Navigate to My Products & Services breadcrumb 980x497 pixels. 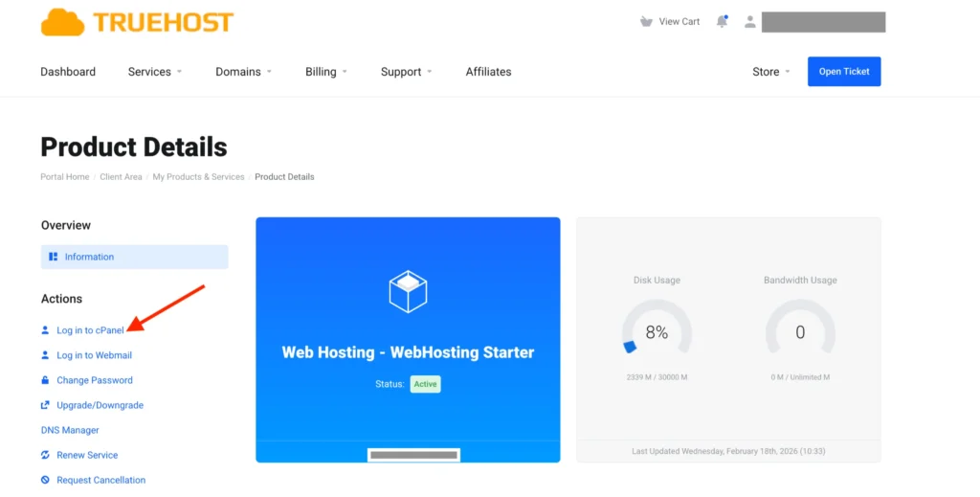pyautogui.click(x=198, y=177)
